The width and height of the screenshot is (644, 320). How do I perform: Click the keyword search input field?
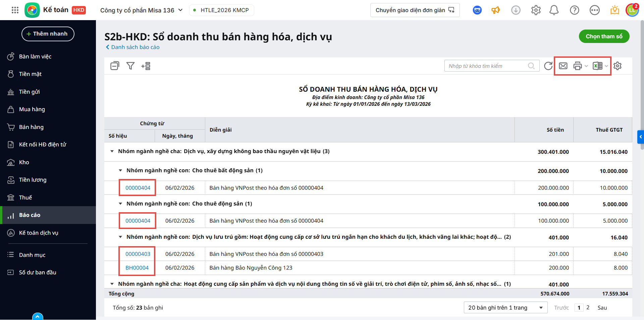click(x=486, y=66)
